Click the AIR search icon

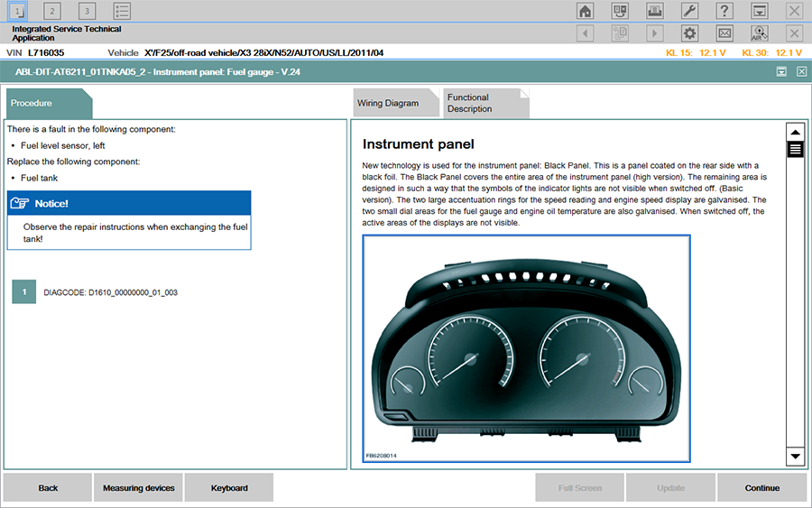(x=759, y=33)
